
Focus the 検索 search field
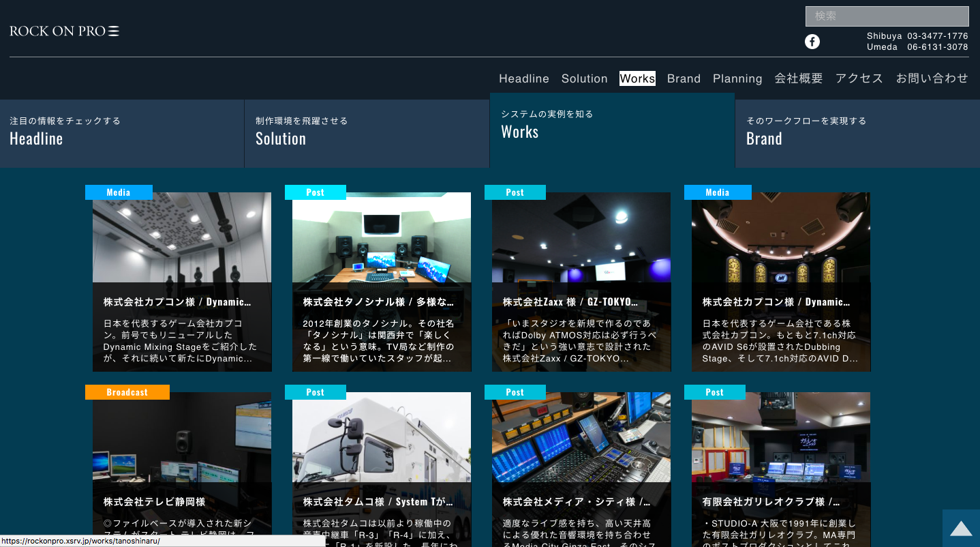coord(887,16)
